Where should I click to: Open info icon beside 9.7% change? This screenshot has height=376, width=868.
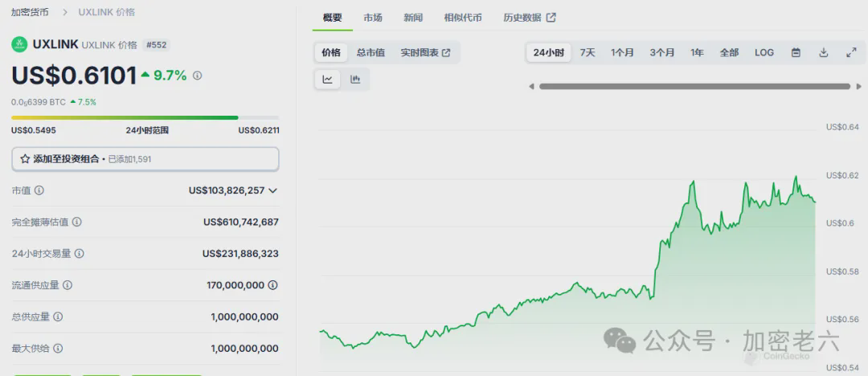198,76
